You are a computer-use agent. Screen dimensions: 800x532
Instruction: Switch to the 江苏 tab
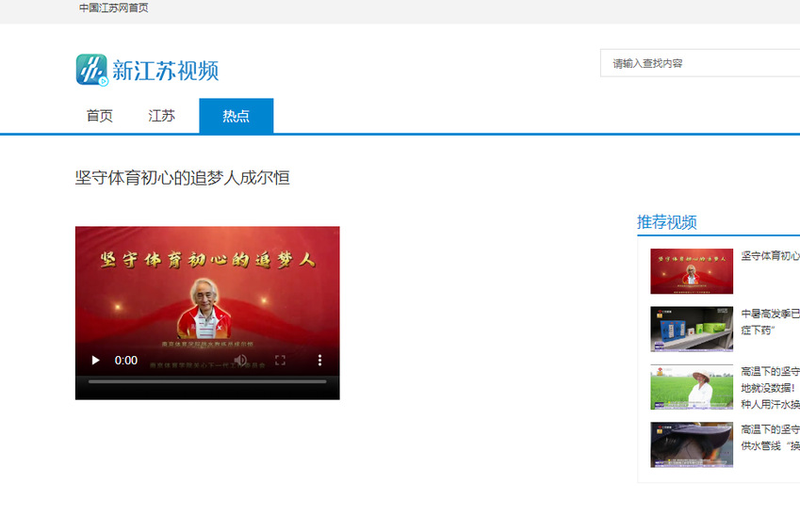[x=161, y=116]
